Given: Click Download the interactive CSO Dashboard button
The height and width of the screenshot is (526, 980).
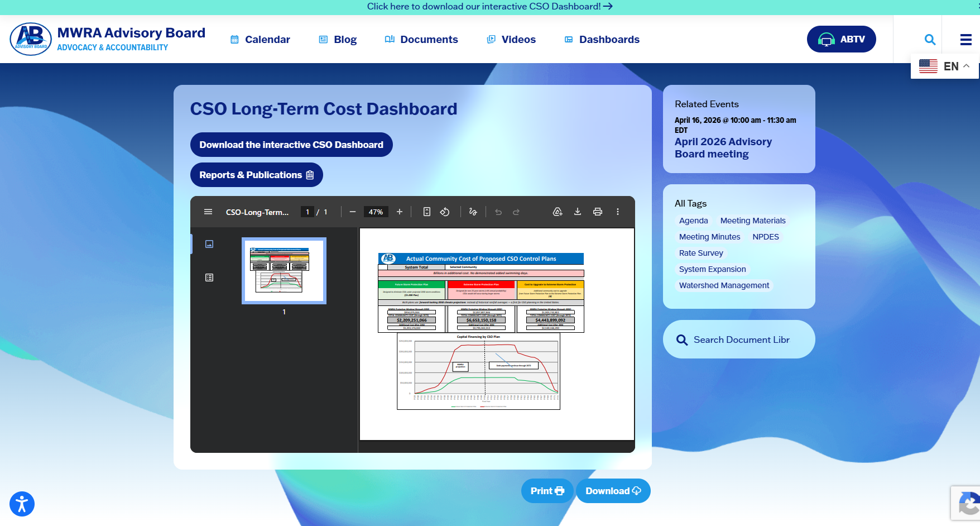Looking at the screenshot, I should (x=291, y=145).
